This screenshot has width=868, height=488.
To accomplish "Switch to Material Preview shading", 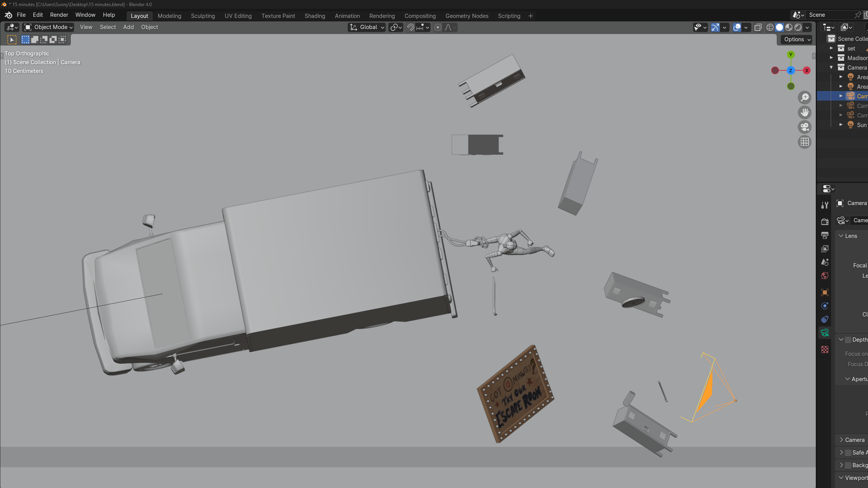I will [788, 27].
